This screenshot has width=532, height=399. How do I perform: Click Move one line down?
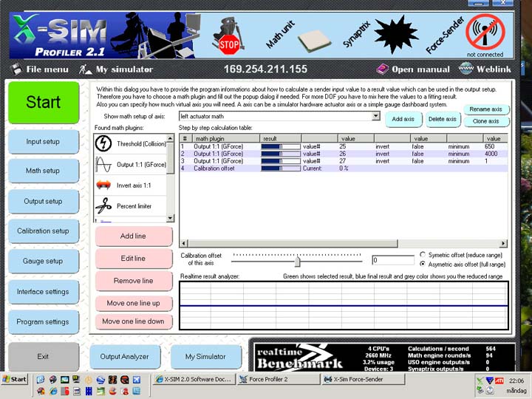[134, 321]
